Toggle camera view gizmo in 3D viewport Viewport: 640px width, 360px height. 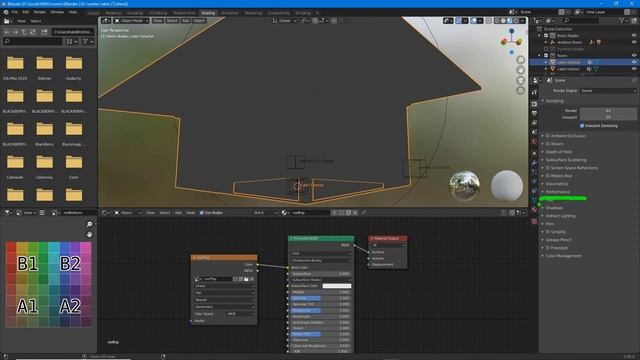[x=520, y=80]
